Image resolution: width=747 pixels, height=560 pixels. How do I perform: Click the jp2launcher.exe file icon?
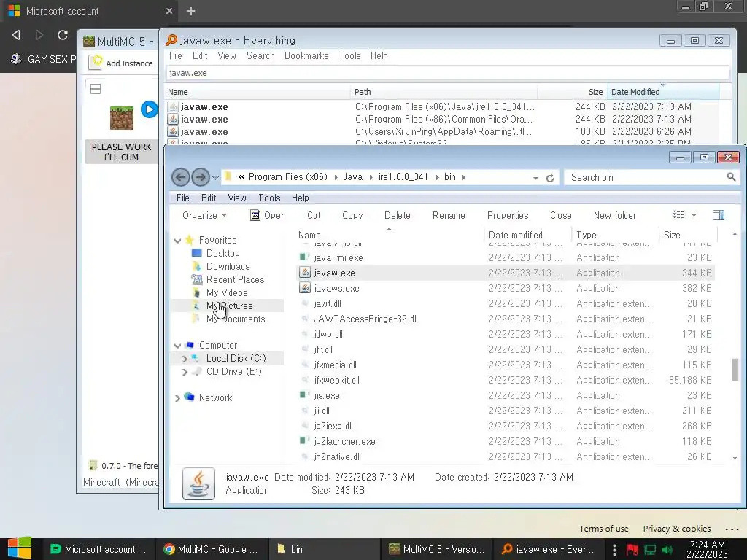304,441
